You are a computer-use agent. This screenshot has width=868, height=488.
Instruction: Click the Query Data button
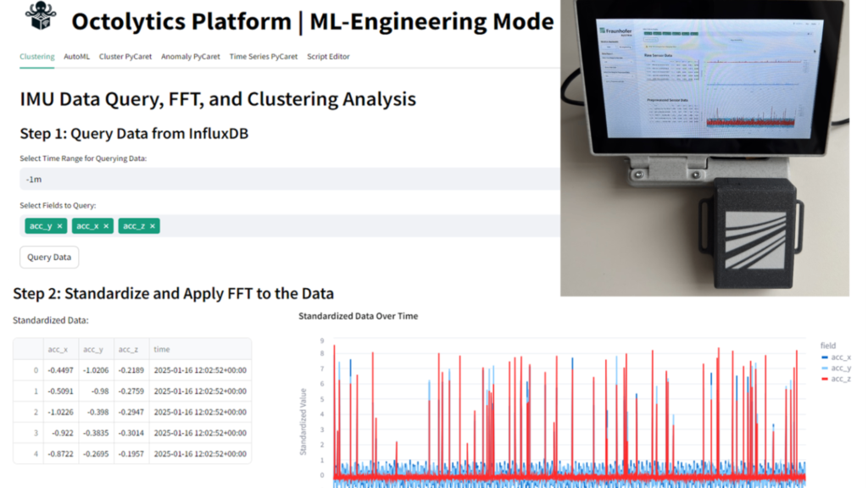(48, 257)
